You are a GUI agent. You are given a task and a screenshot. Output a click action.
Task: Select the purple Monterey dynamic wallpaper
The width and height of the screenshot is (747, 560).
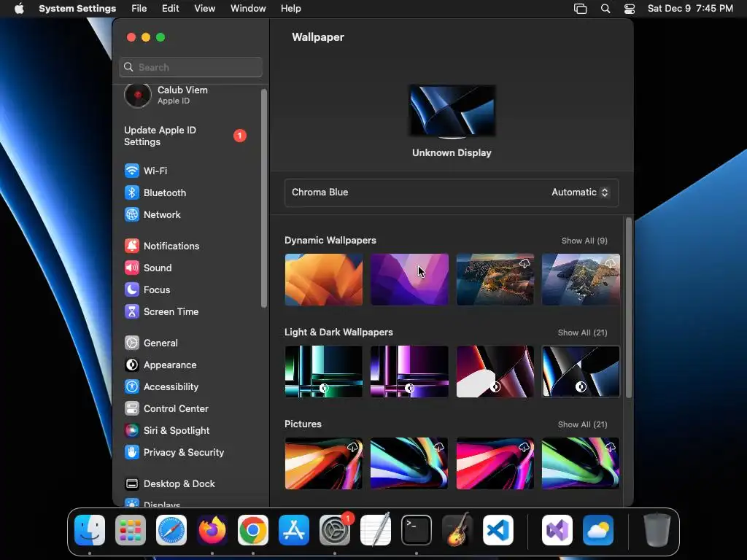[x=409, y=279]
